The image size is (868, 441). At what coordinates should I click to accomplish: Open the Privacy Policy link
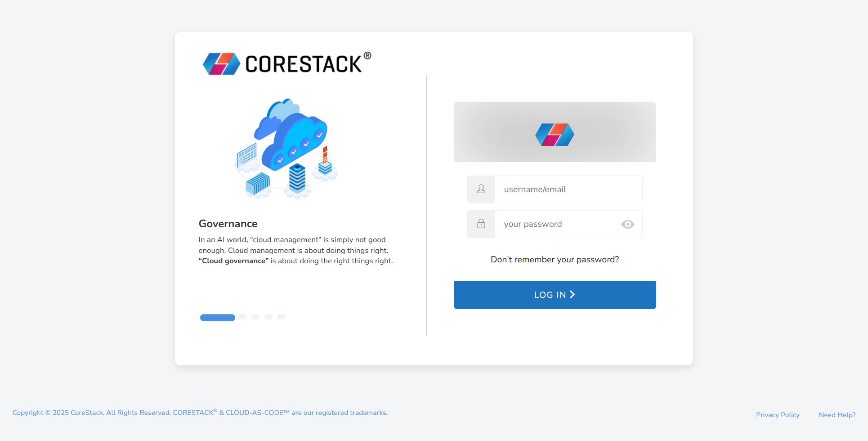[777, 415]
